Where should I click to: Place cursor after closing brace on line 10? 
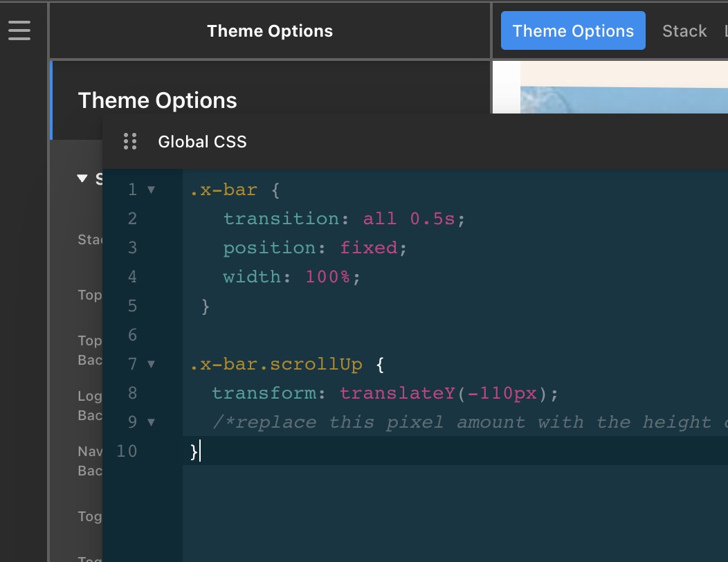[x=200, y=451]
